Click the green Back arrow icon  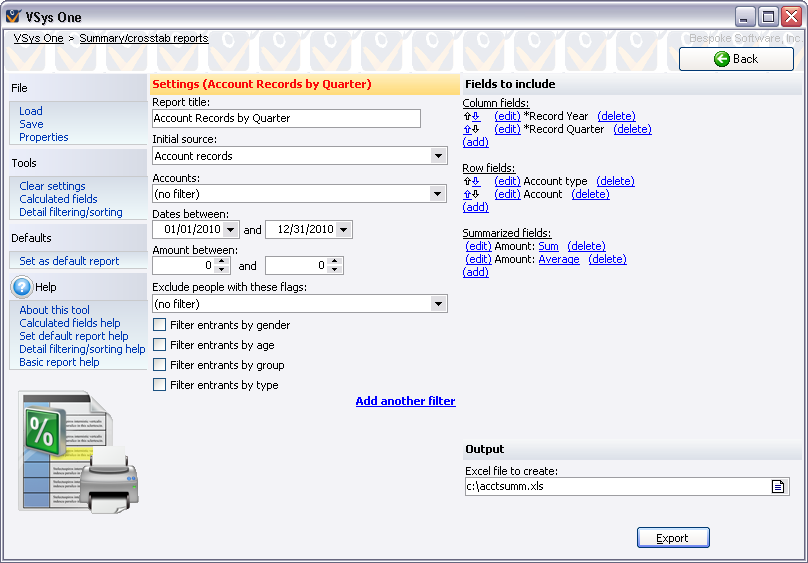point(721,59)
